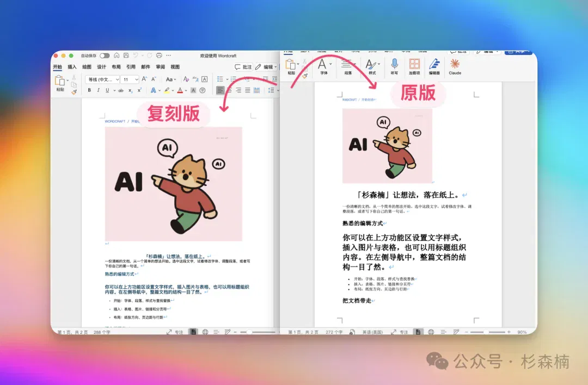The height and width of the screenshot is (385, 588).
Task: Select Align Left in Wordcraft ribbon
Action: pyautogui.click(x=220, y=90)
